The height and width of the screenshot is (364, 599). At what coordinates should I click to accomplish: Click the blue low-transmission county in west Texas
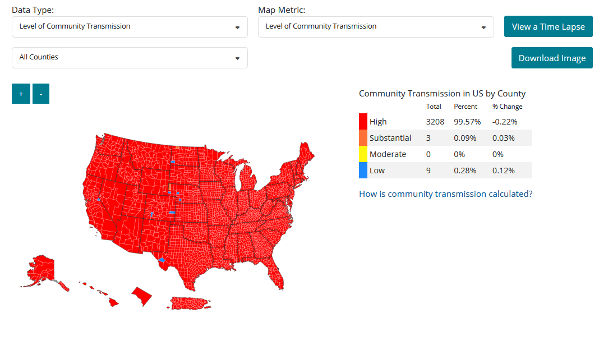click(x=162, y=260)
